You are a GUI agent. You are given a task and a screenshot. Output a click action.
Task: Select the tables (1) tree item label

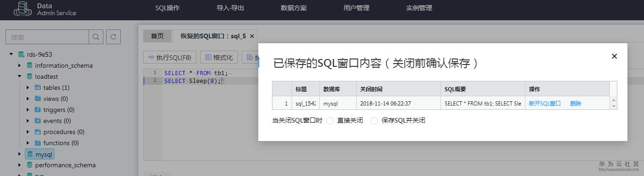56,88
